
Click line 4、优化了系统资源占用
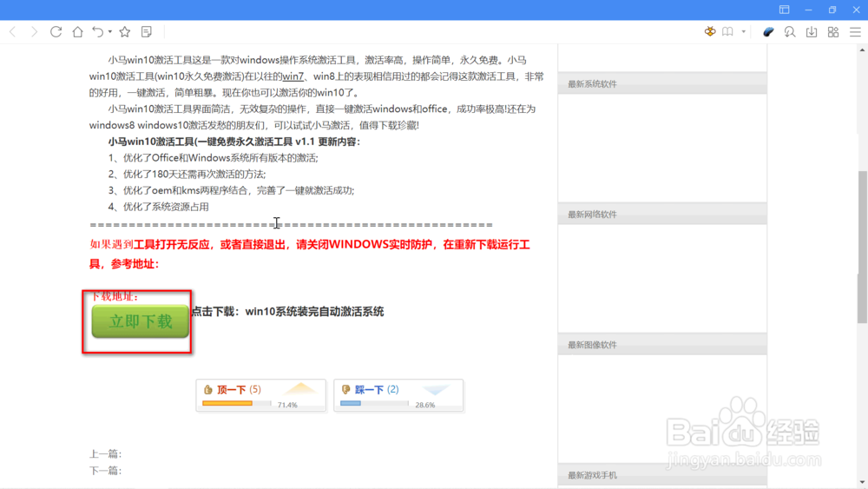pyautogui.click(x=158, y=207)
